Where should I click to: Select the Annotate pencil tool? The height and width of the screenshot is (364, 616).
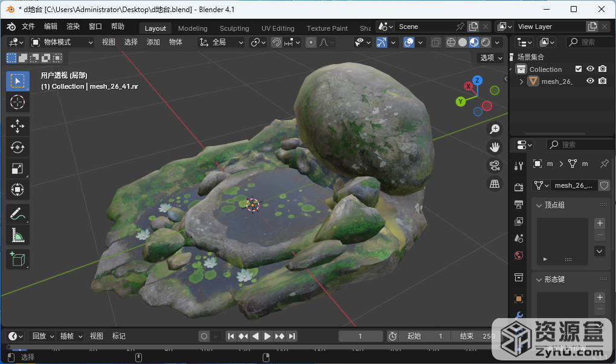coord(18,214)
